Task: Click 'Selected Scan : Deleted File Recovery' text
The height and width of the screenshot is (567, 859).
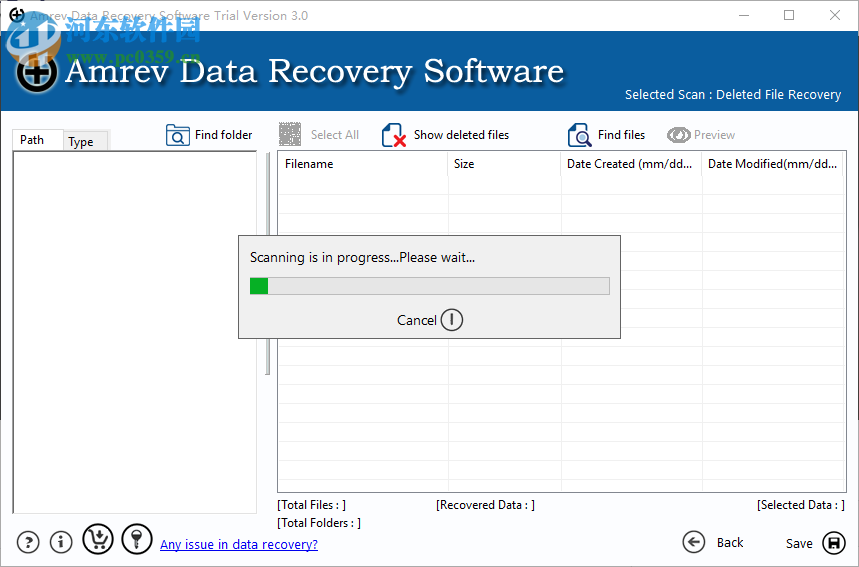Action: click(733, 95)
